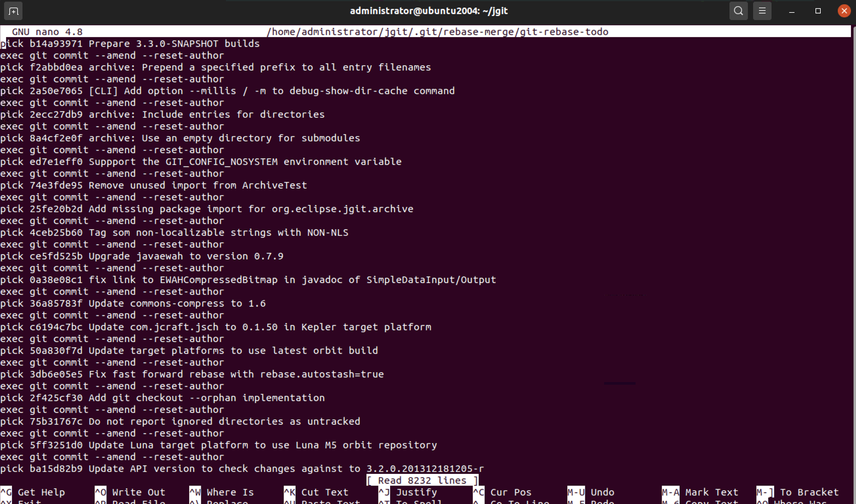Screen dimensions: 856x504
Task: Select the ^K Cut Text shortcut
Action: [316, 492]
